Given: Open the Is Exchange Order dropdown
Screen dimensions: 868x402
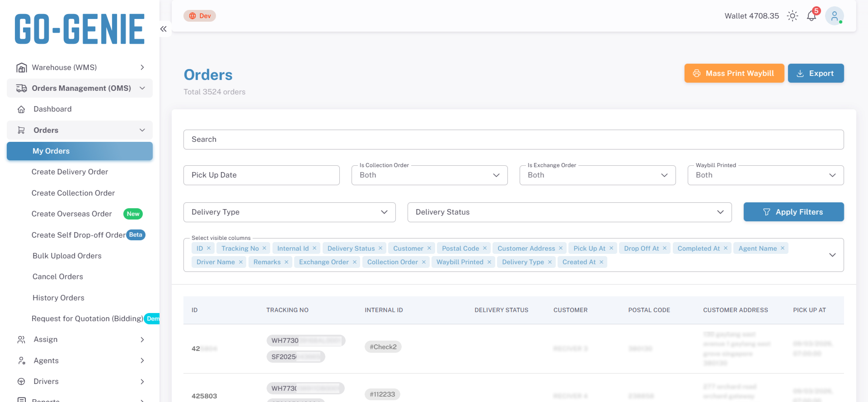Looking at the screenshot, I should 597,175.
